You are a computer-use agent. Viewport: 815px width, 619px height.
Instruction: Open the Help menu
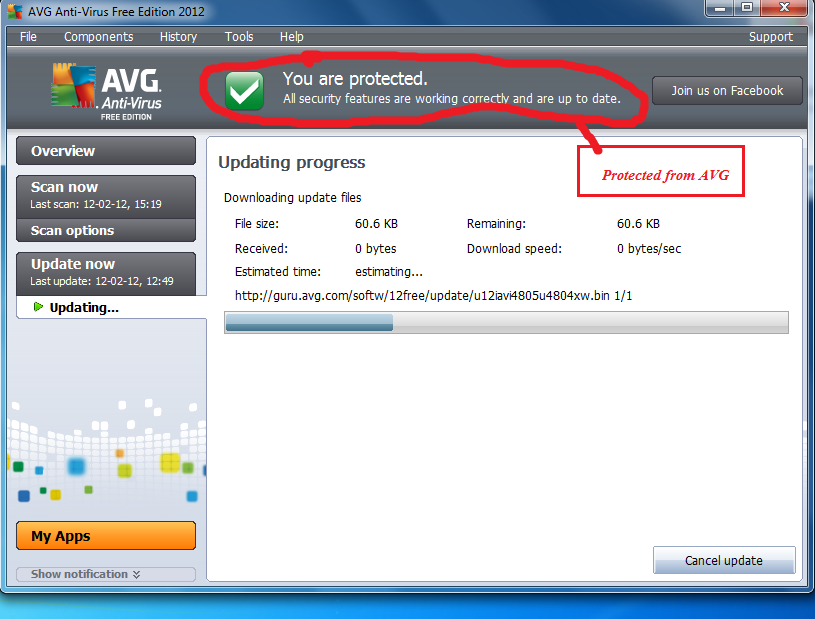[x=292, y=37]
